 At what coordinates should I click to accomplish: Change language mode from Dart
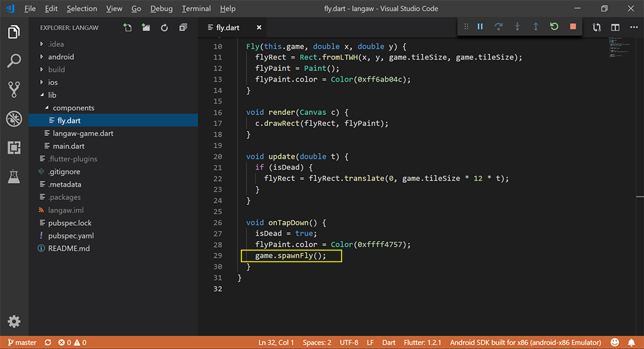[x=389, y=343]
